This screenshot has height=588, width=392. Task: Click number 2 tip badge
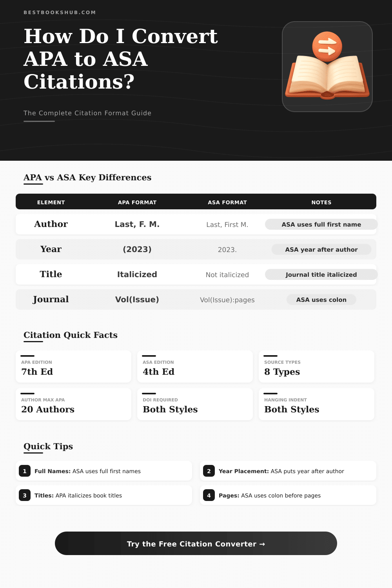tap(209, 471)
